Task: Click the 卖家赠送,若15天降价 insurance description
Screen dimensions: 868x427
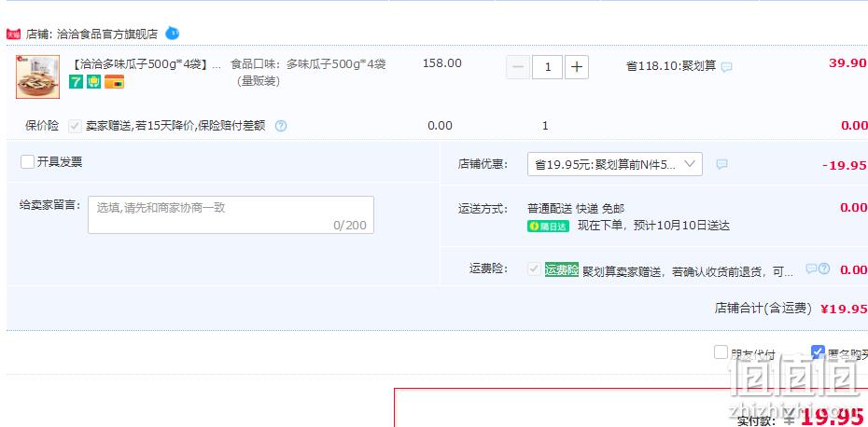Action: pyautogui.click(x=175, y=126)
